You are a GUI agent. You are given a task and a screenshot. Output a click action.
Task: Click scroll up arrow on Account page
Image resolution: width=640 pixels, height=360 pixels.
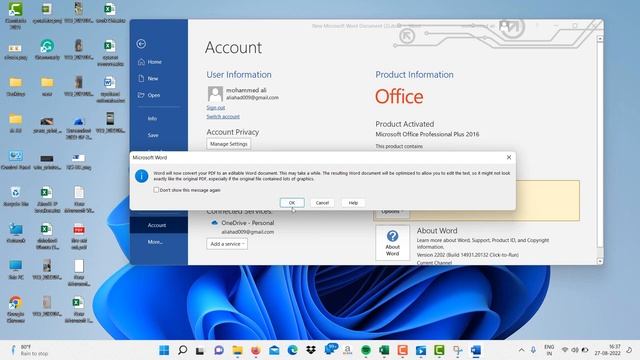tap(600, 39)
